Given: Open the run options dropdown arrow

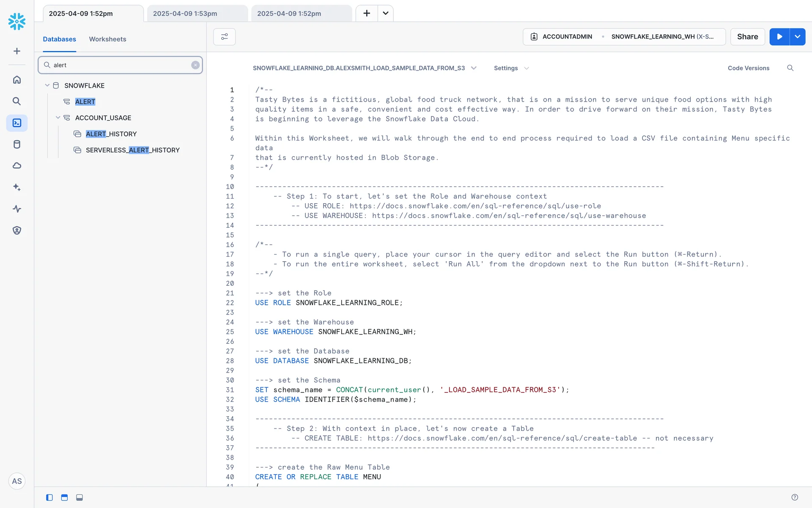Looking at the screenshot, I should point(798,37).
